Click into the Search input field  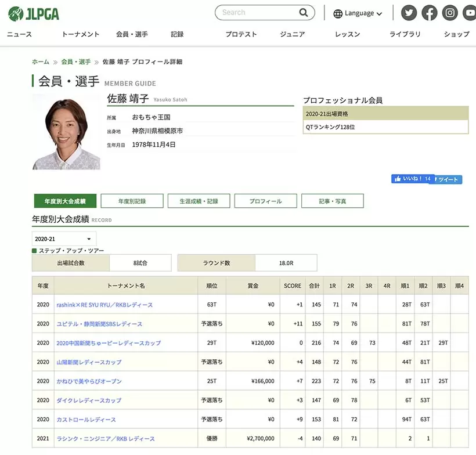click(255, 13)
